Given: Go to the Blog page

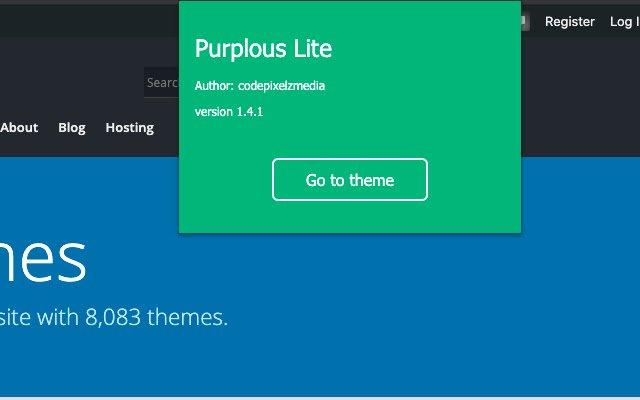Looking at the screenshot, I should tap(72, 128).
